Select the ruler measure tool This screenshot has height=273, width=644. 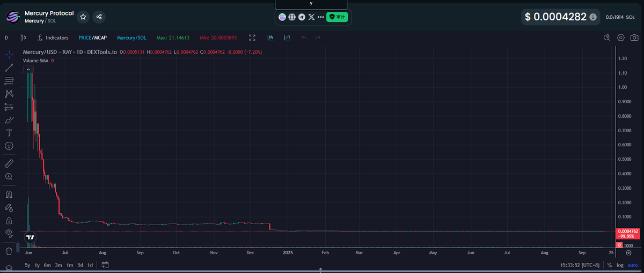click(x=9, y=163)
